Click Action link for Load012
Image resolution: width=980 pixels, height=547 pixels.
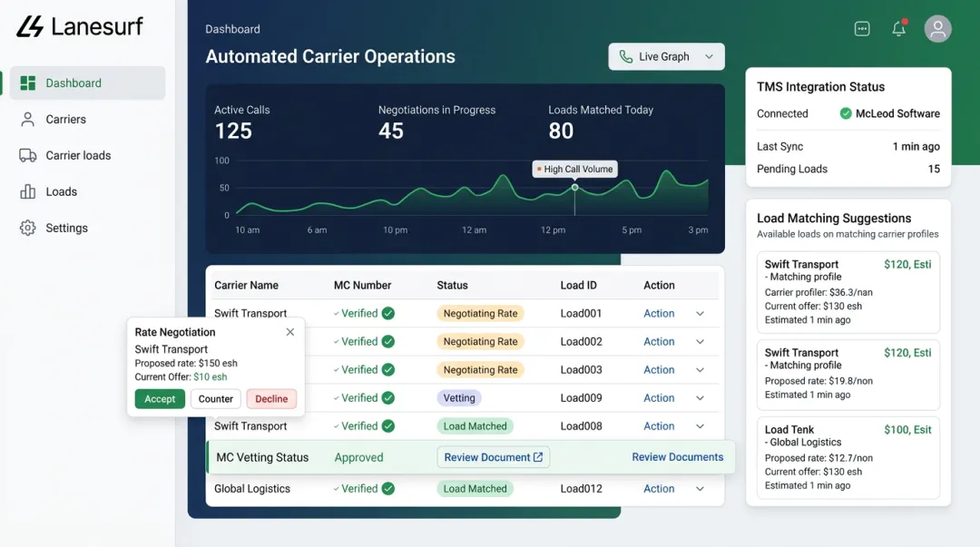(659, 489)
